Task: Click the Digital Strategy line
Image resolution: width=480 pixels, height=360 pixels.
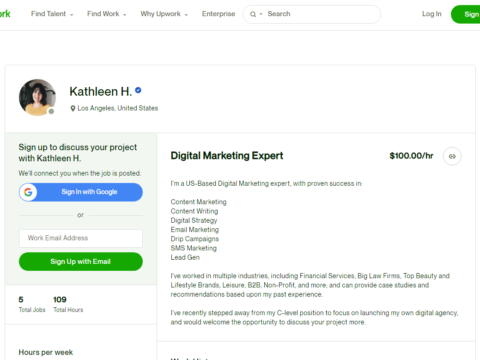Action: 194,220
